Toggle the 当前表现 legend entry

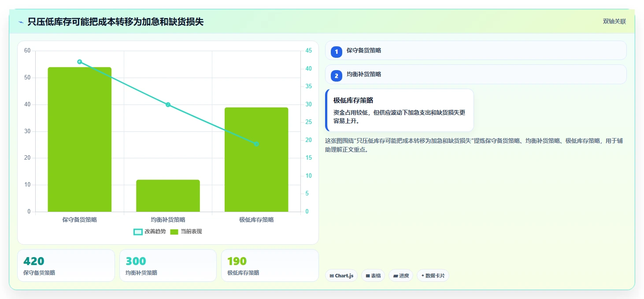[186, 232]
